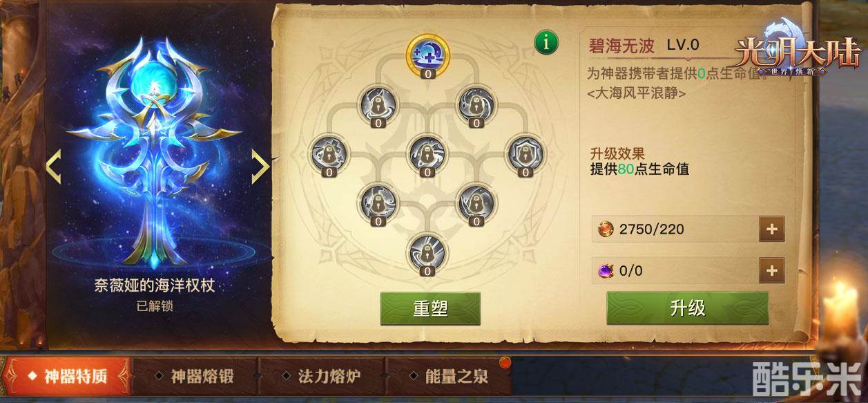The width and height of the screenshot is (868, 403).
Task: Open the 能量之泉 tab
Action: [449, 377]
